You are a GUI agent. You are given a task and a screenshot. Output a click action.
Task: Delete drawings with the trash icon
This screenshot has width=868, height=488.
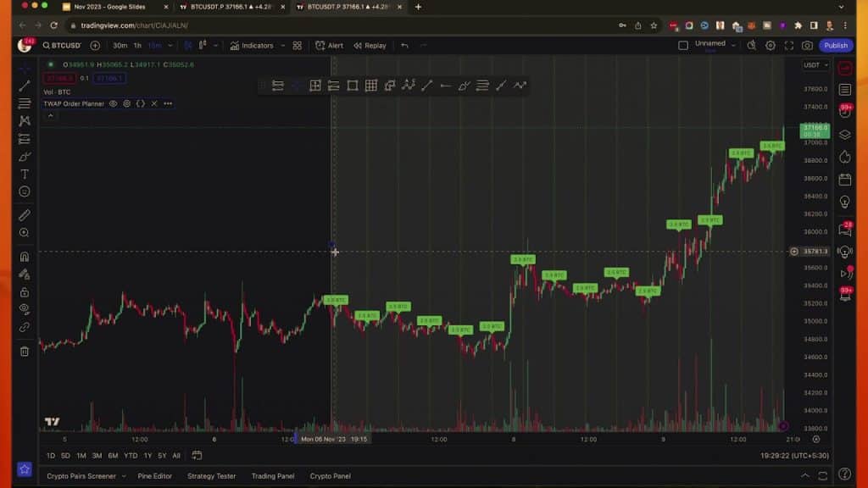point(25,351)
